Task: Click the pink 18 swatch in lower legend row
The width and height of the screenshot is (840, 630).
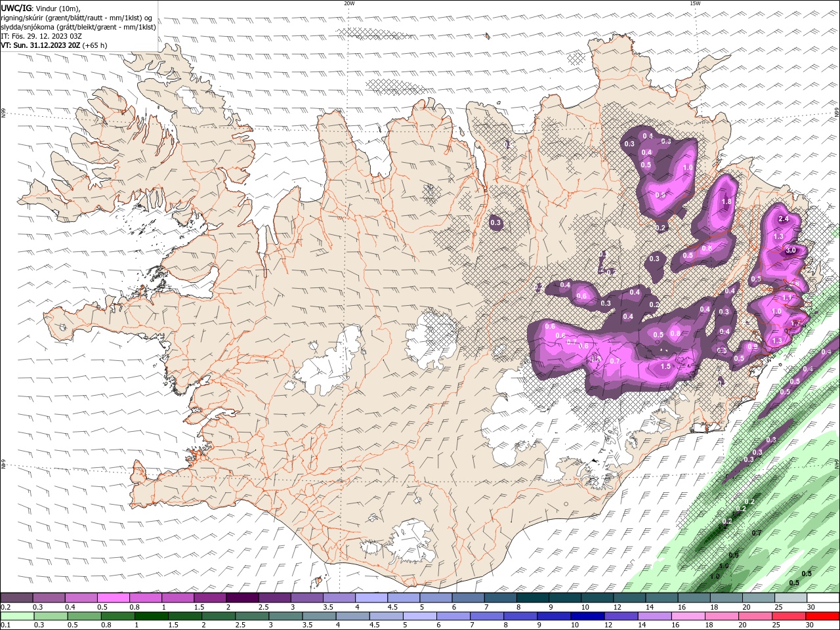Action: pyautogui.click(x=721, y=616)
